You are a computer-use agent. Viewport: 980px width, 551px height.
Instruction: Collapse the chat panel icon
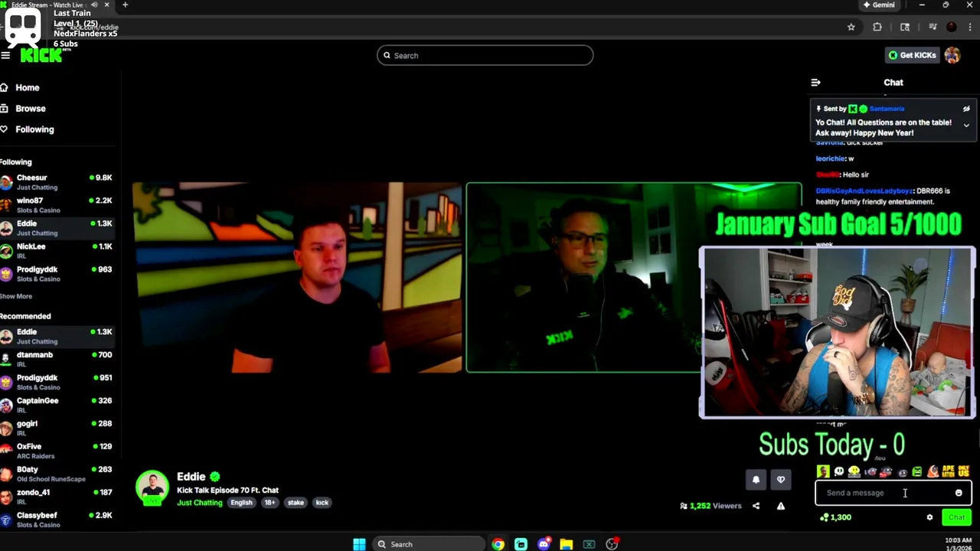tap(815, 83)
